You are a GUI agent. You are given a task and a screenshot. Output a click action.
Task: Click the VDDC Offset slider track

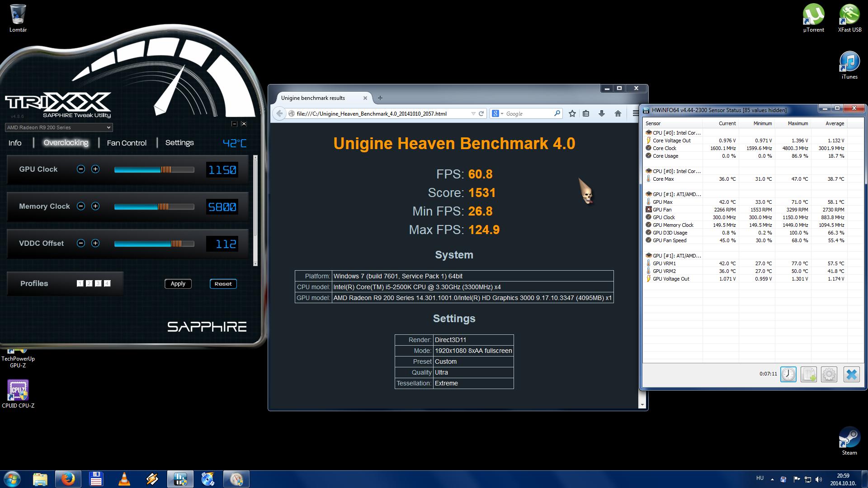pos(154,244)
